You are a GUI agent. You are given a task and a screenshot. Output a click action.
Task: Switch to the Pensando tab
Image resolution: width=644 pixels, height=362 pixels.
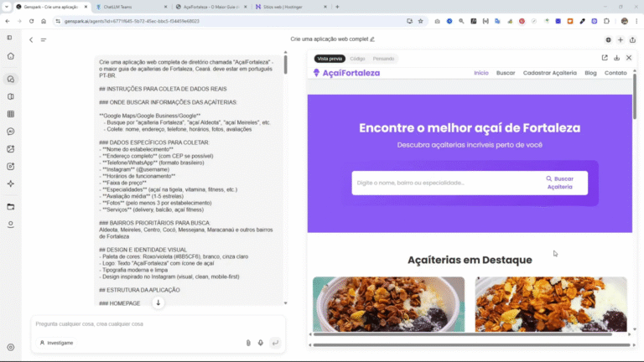pyautogui.click(x=383, y=59)
